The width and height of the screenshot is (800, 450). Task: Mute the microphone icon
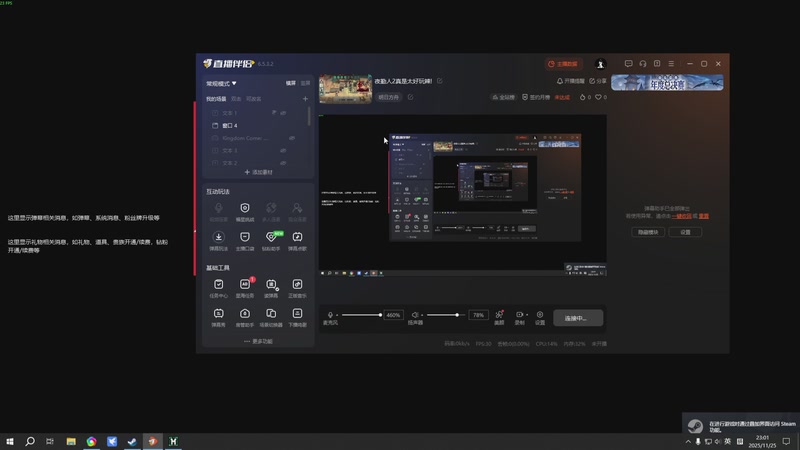click(x=330, y=315)
